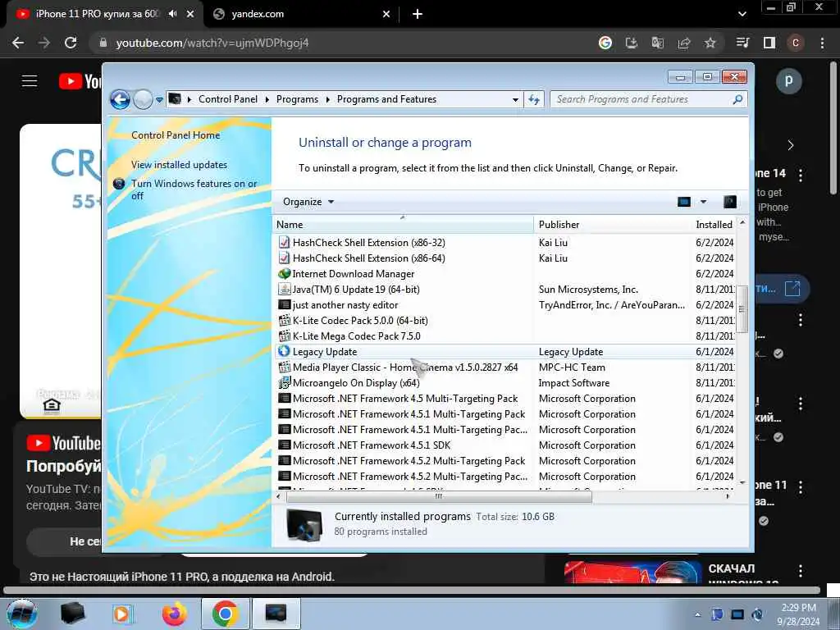
Task: Click the refresh button beside the address bar
Action: tap(534, 99)
